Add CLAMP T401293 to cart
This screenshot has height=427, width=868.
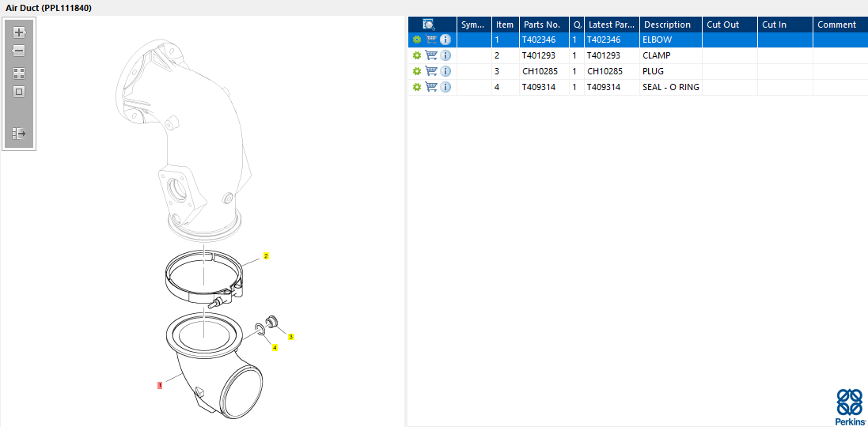click(431, 55)
